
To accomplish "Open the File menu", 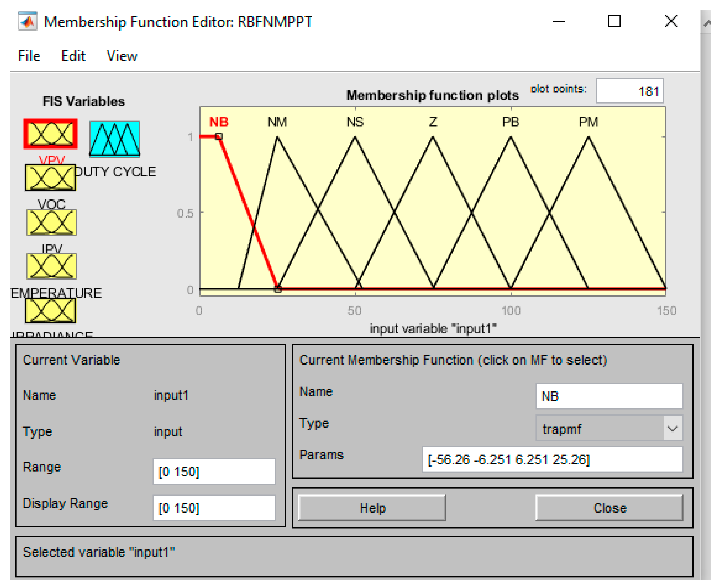I will (x=29, y=56).
